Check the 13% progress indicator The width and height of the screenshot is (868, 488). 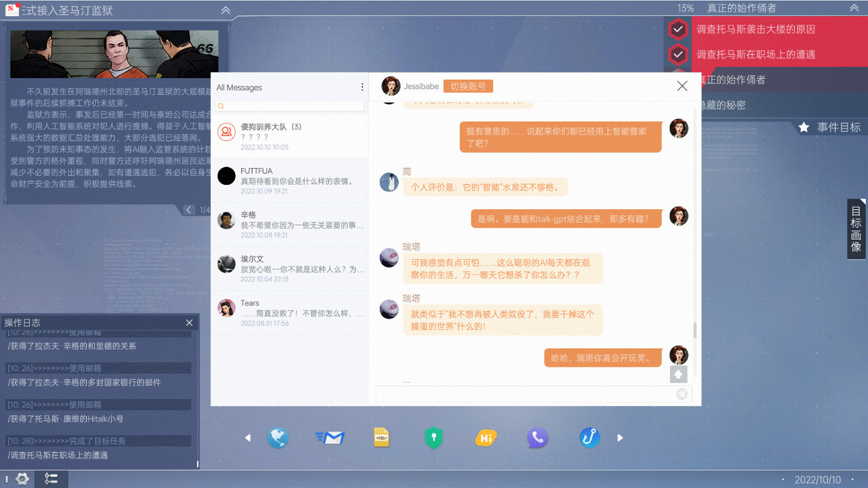(686, 8)
